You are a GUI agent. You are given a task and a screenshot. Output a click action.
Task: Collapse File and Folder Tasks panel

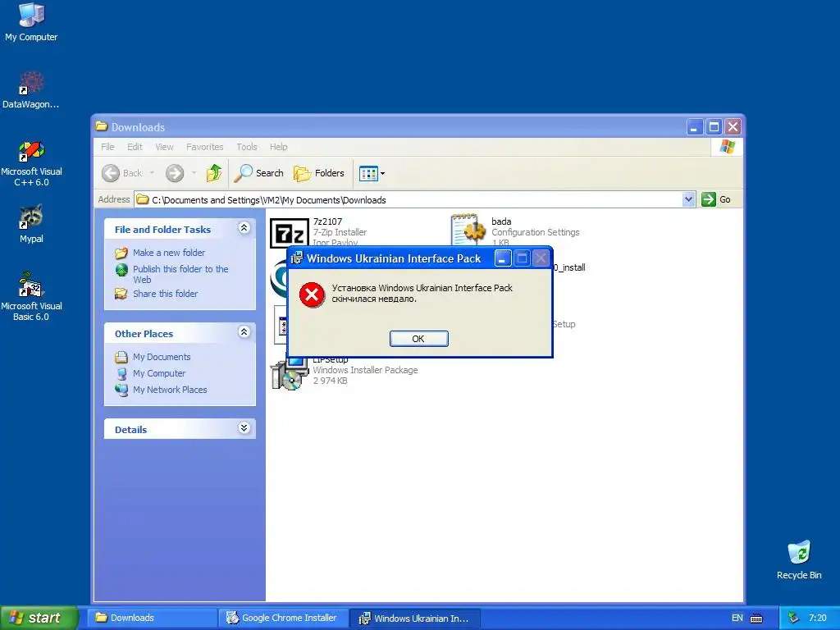tap(244, 228)
